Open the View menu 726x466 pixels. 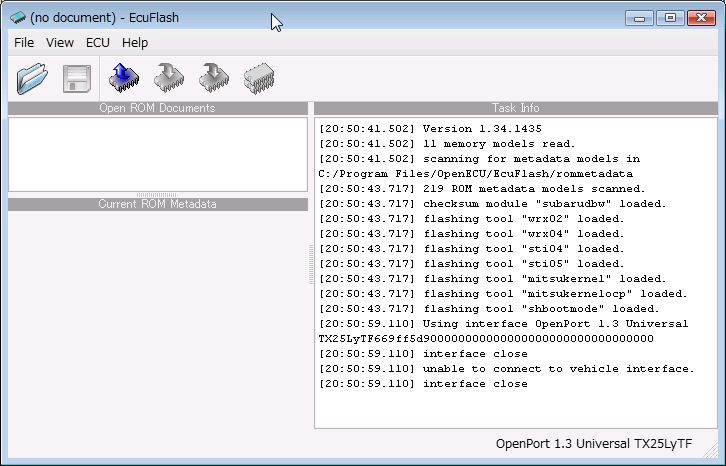60,43
